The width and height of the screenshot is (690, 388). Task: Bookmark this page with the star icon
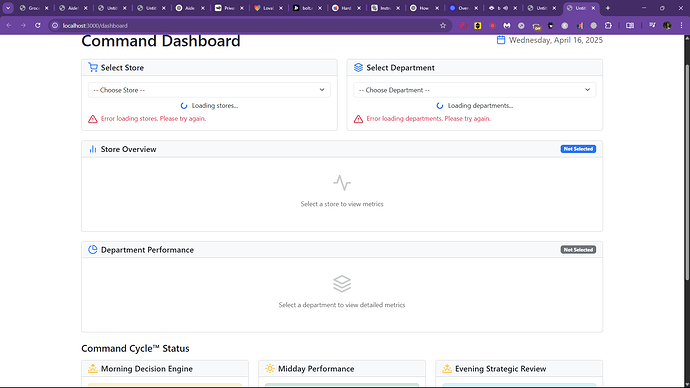[443, 26]
